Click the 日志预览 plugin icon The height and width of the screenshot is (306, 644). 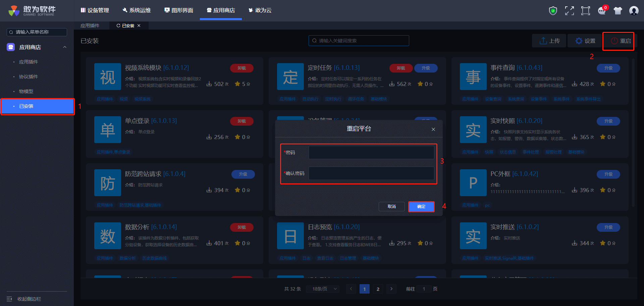290,236
